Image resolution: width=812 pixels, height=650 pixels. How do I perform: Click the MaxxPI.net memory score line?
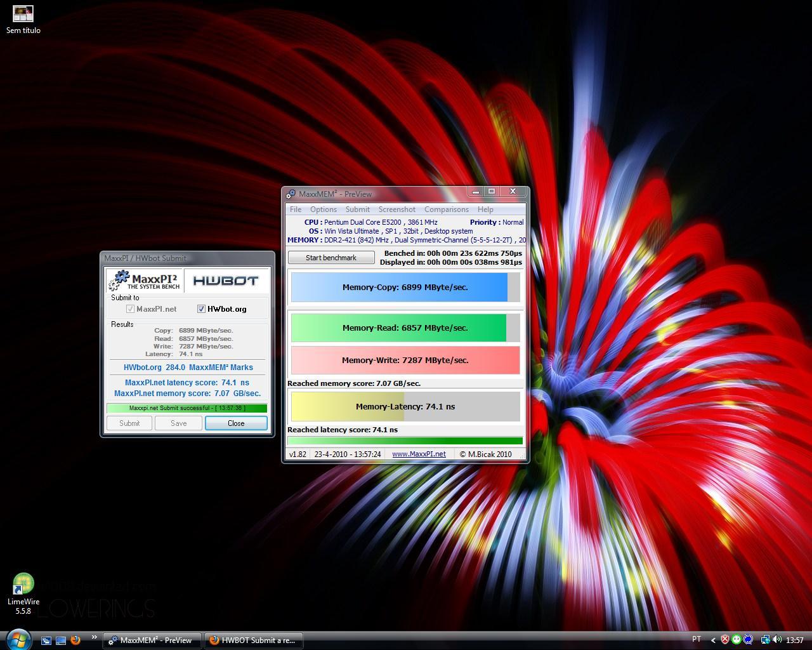(188, 394)
